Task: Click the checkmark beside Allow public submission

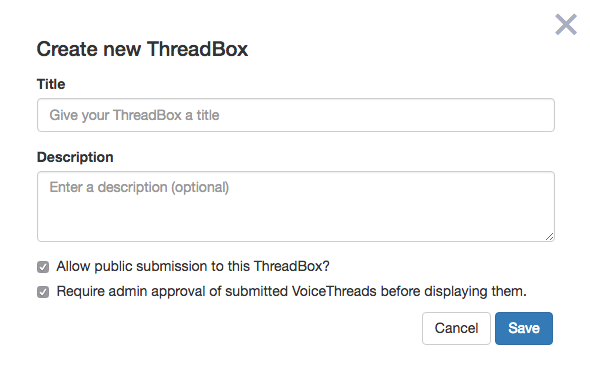Action: pyautogui.click(x=43, y=267)
